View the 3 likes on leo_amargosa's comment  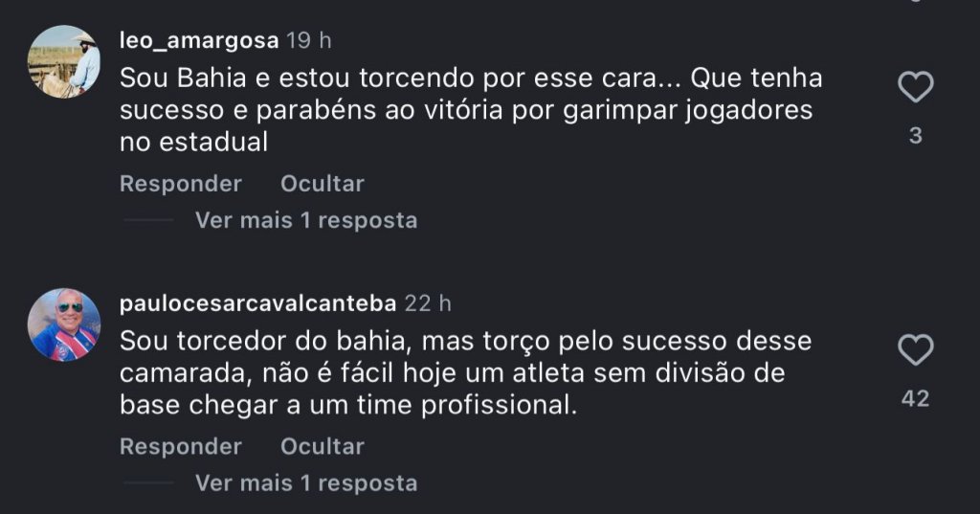[x=915, y=136]
